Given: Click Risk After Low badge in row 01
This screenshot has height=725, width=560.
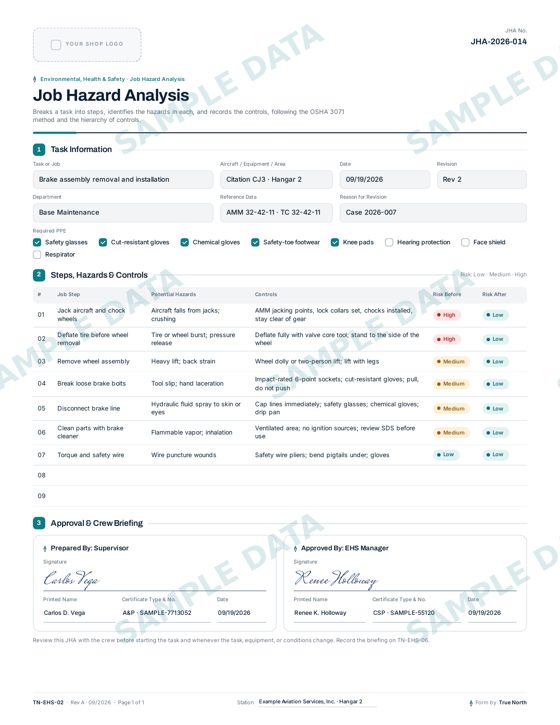Looking at the screenshot, I should point(495,315).
